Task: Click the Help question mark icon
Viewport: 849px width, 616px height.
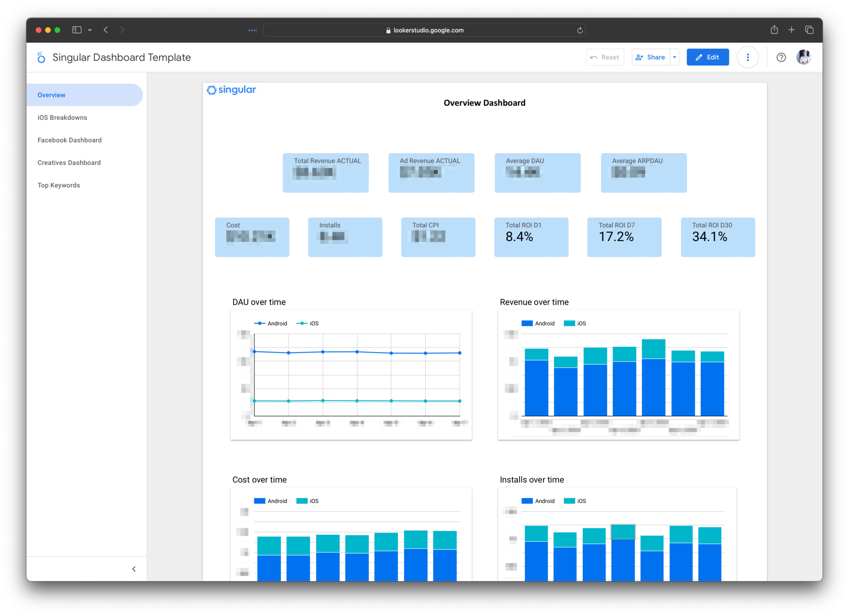Action: [781, 57]
